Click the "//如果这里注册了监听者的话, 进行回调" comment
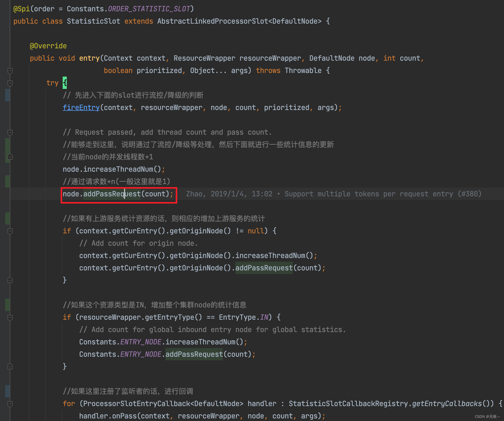504x421 pixels. (x=128, y=391)
